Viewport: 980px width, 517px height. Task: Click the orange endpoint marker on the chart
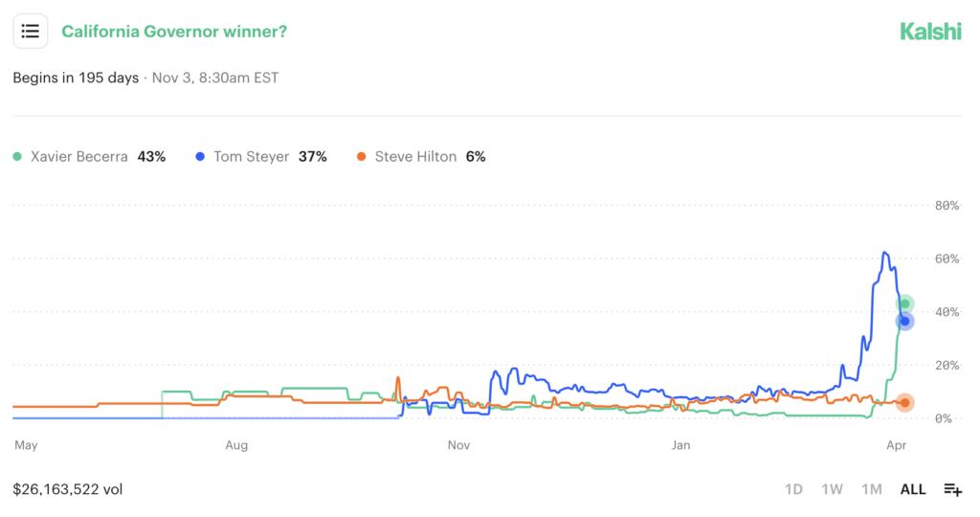tap(904, 402)
